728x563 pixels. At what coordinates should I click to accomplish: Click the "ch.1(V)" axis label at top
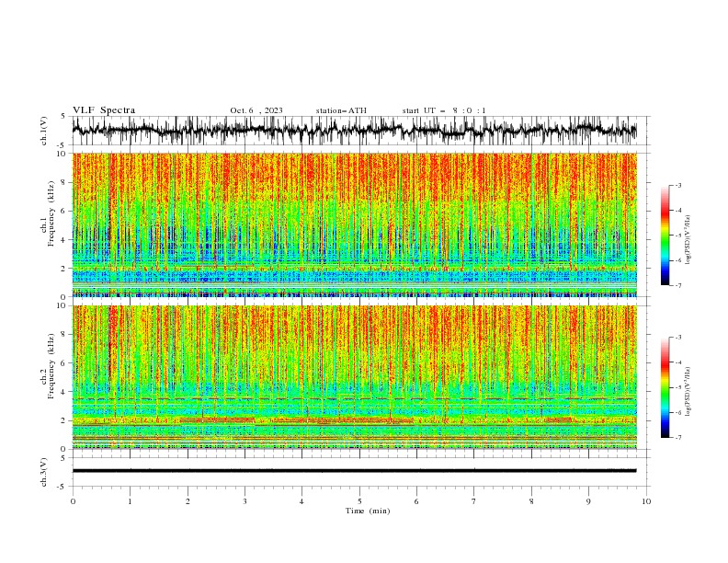44,131
